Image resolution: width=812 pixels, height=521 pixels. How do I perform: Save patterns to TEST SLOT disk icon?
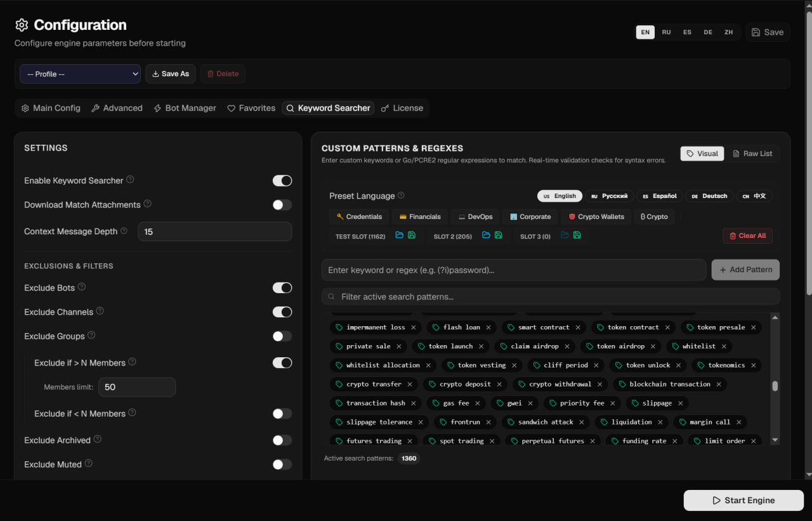pos(412,235)
